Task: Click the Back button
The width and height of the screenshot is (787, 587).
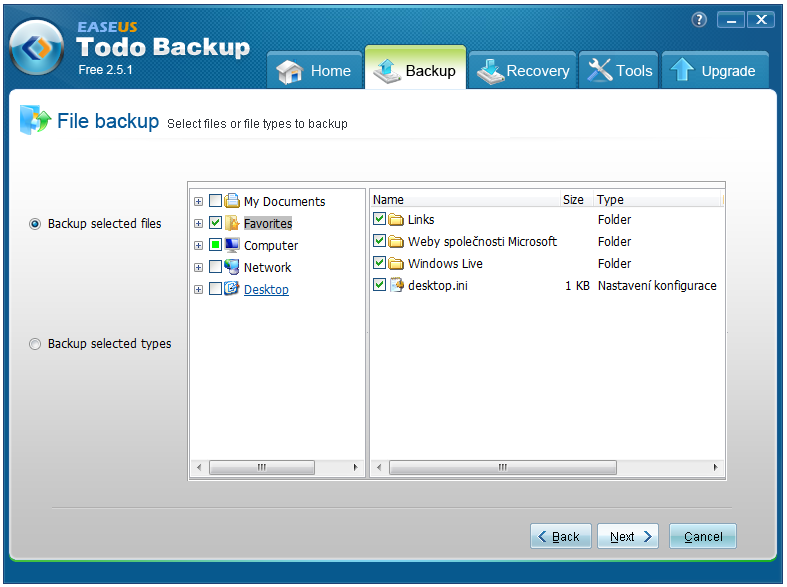Action: tap(561, 536)
